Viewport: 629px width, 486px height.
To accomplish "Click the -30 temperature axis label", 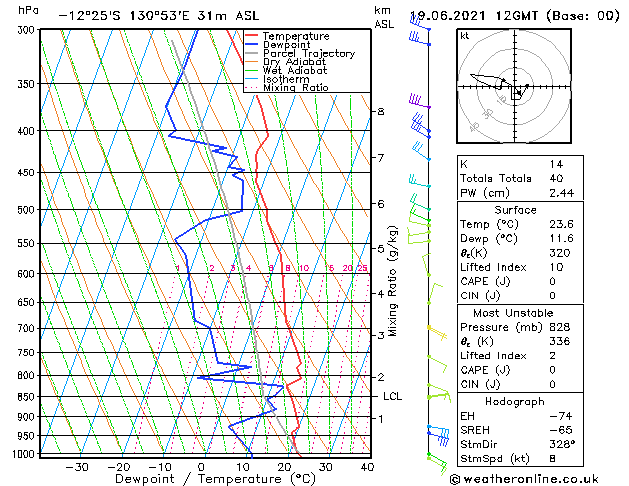I will (77, 468).
